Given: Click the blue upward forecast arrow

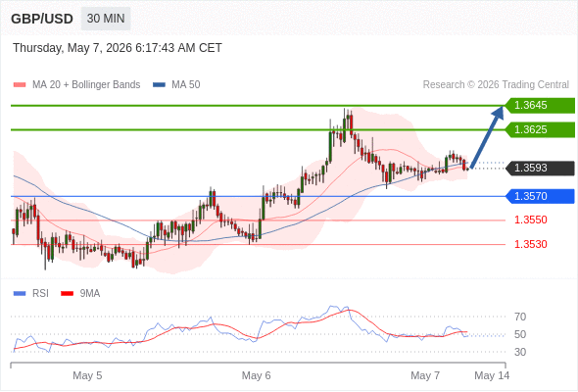Looking at the screenshot, I should [487, 137].
